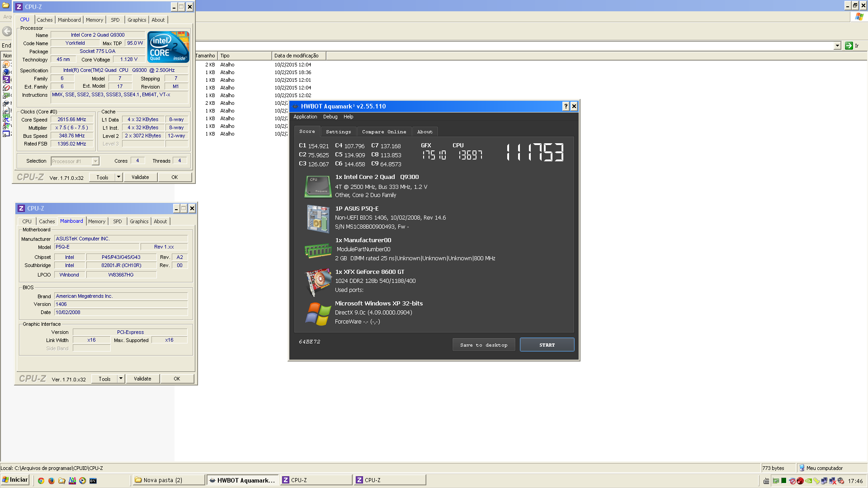Open Aquamark help via the question mark button
Screen dimensions: 868x488
(x=566, y=106)
